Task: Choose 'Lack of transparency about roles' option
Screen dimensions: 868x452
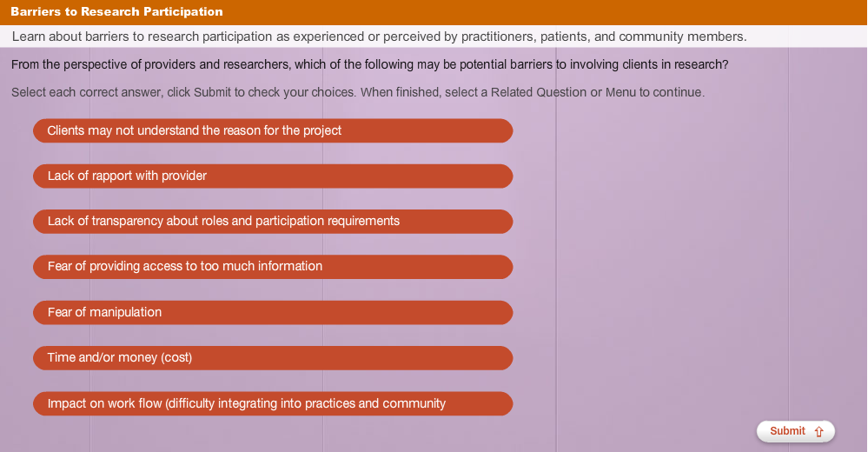Action: [273, 222]
